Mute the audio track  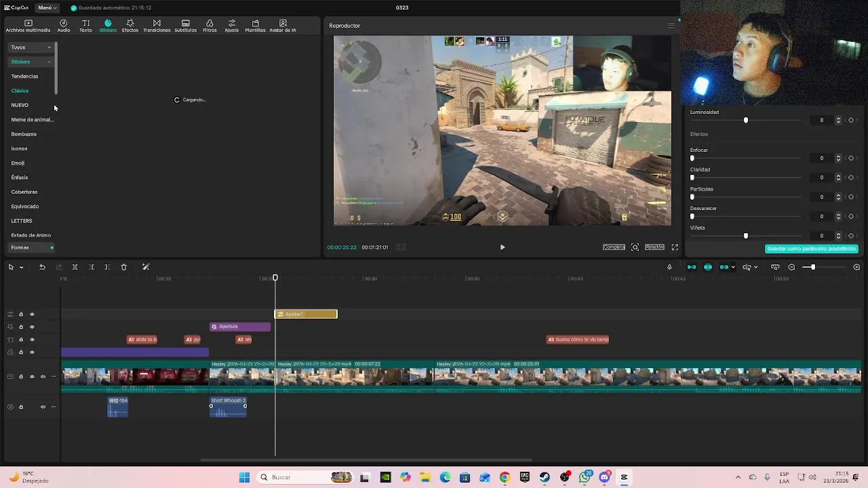pos(43,407)
